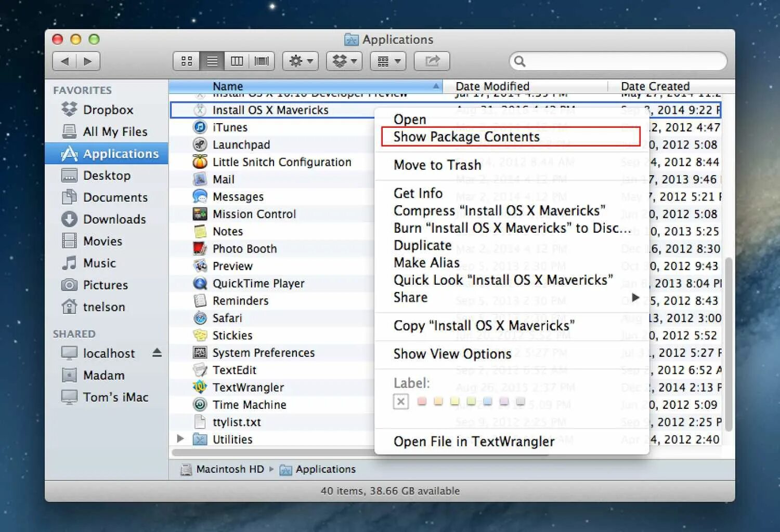Click the vertical scrollbar thumb
Screen dimensions: 780x532
pyautogui.click(x=729, y=344)
